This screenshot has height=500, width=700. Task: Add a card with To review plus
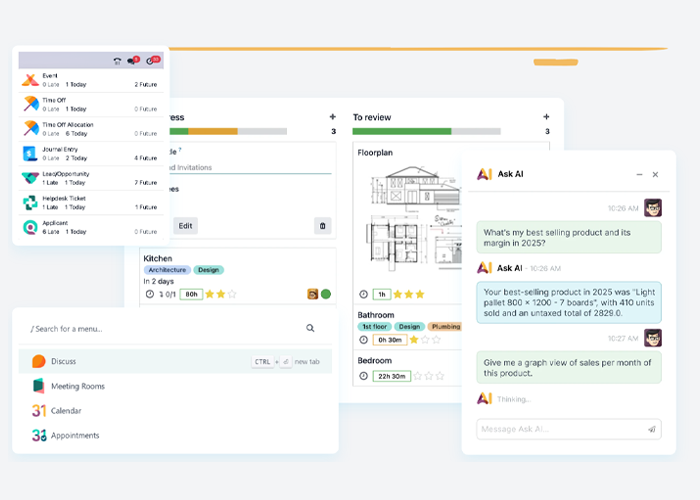(546, 117)
